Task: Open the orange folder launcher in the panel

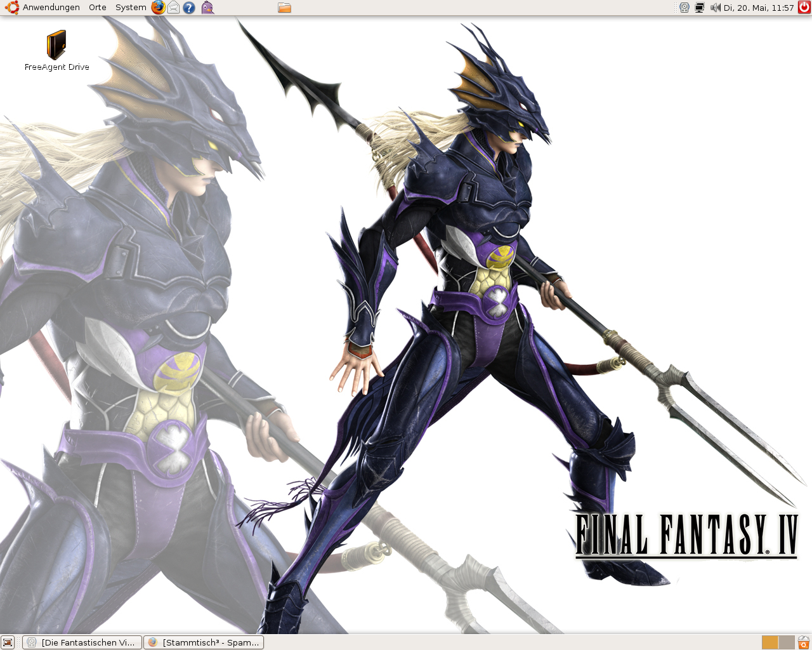Action: click(284, 8)
